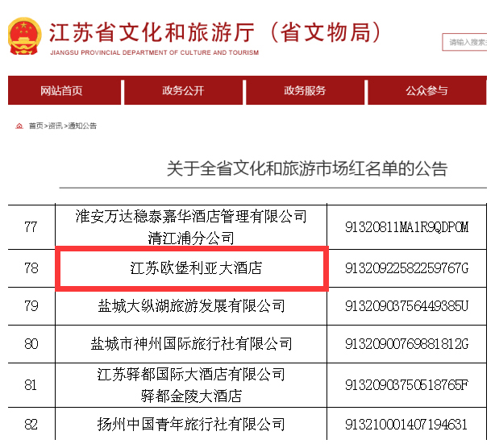Click 淮安万达稳泰嘉华酒店管理有限公司 entry
Image resolution: width=495 pixels, height=448 pixels.
[x=191, y=216]
